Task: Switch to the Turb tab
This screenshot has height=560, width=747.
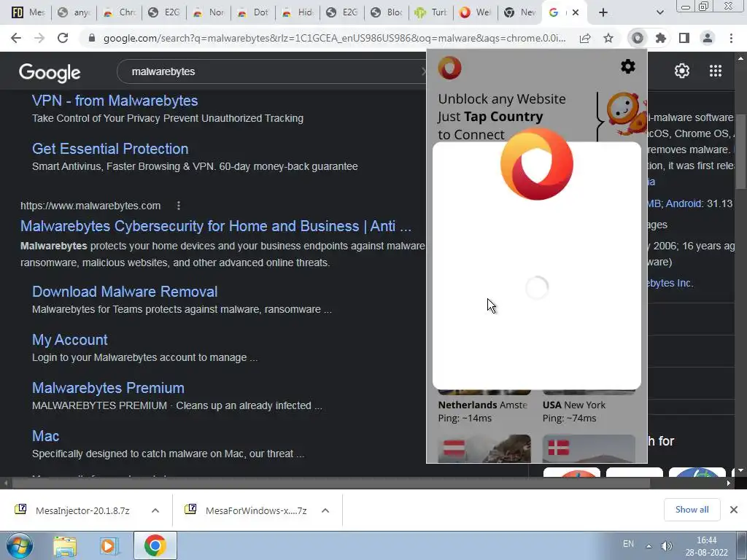Action: click(431, 12)
